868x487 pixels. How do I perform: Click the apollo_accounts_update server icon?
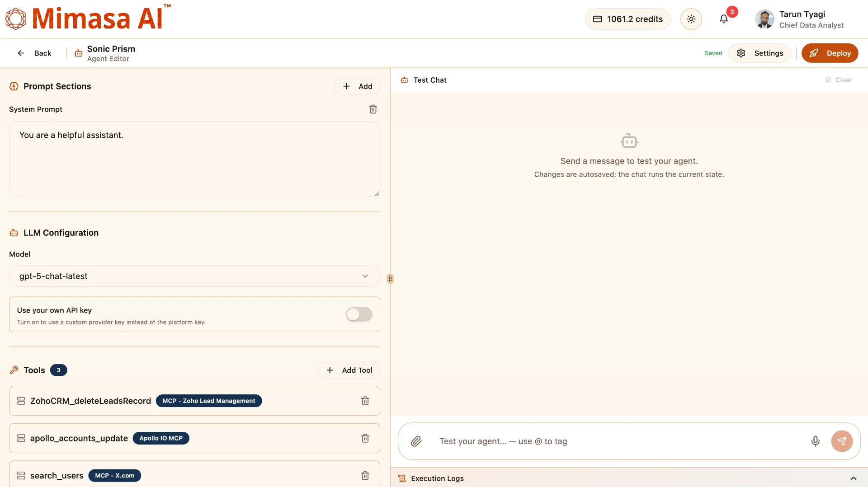(21, 438)
